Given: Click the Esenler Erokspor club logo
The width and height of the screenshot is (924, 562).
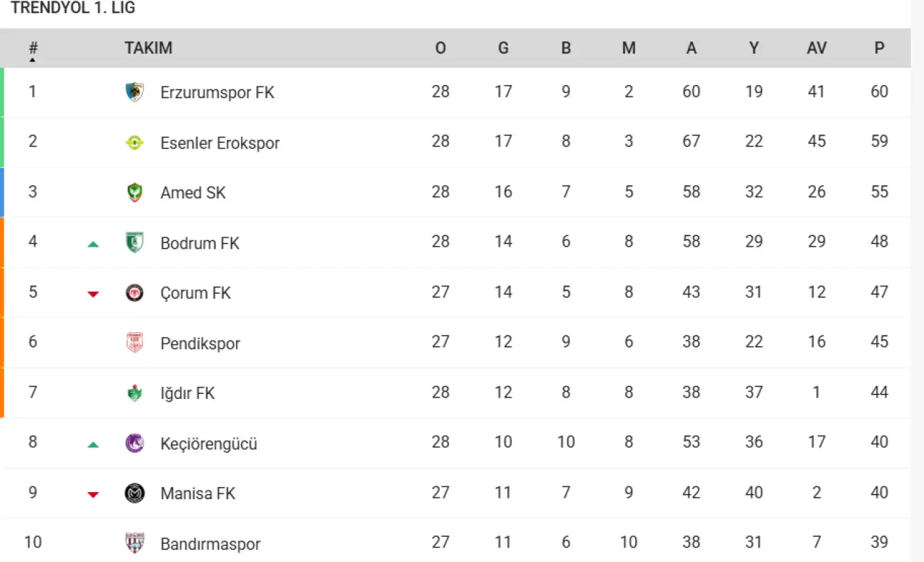Looking at the screenshot, I should coord(135,142).
